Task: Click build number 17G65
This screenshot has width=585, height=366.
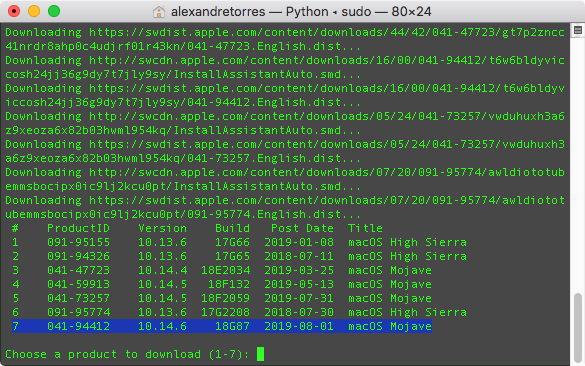Action: pos(232,256)
